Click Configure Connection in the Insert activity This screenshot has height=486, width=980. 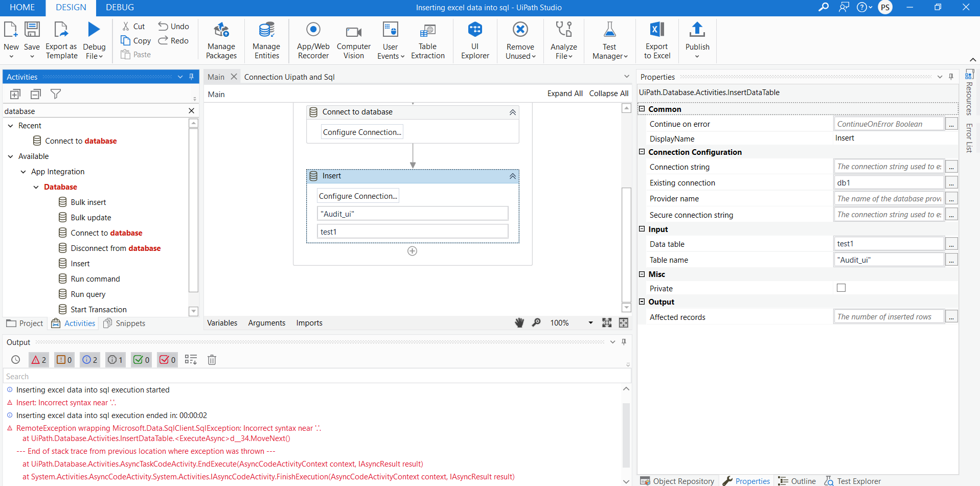click(358, 195)
